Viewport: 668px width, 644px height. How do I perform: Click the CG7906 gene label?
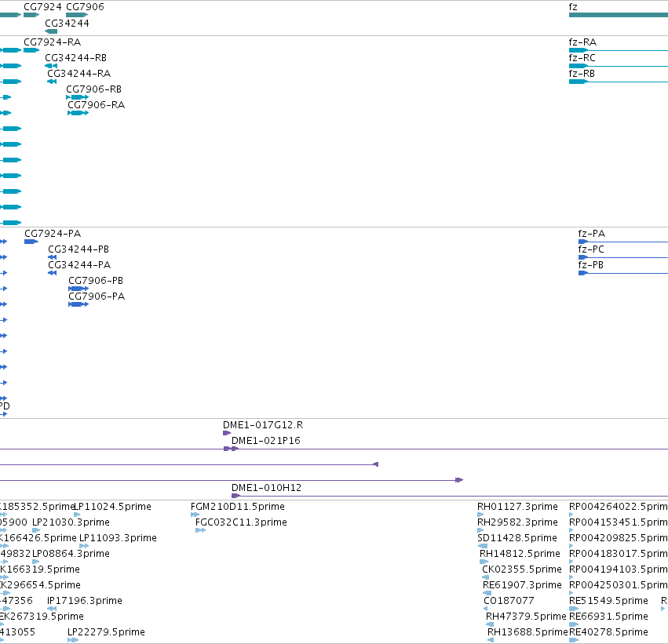click(86, 7)
